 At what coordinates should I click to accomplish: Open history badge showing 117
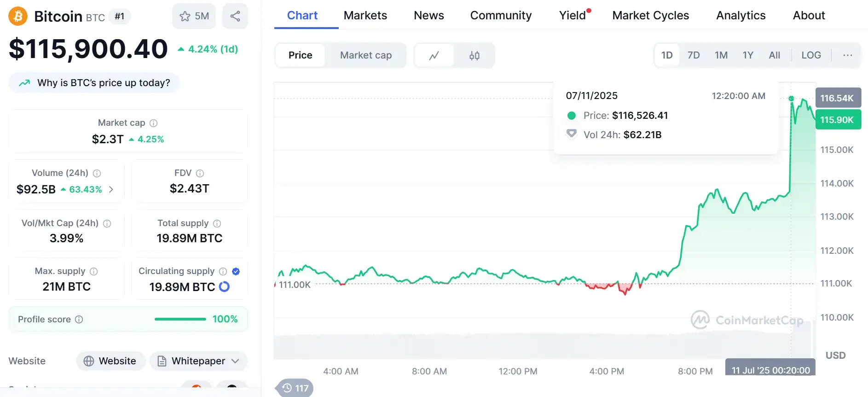295,388
